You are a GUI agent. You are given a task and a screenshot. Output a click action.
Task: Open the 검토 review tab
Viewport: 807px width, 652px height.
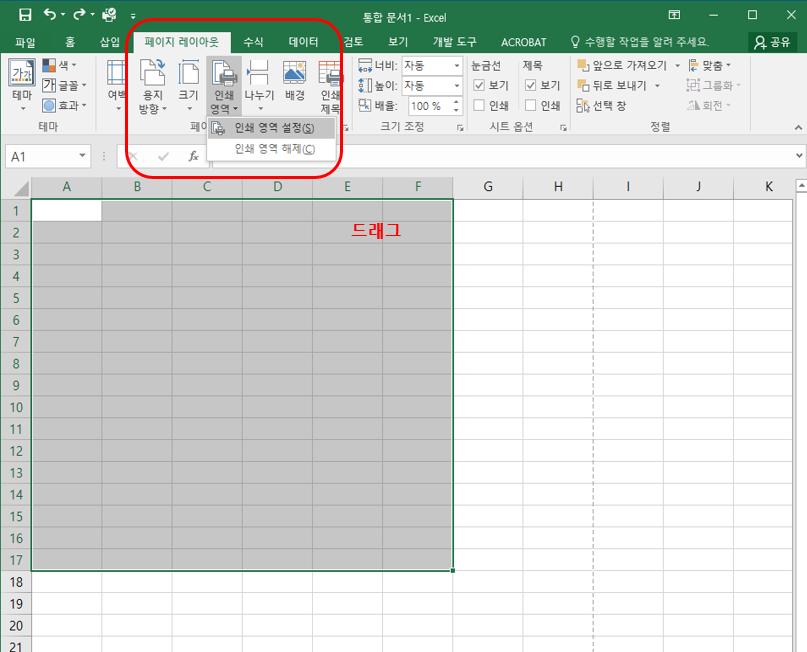coord(354,42)
